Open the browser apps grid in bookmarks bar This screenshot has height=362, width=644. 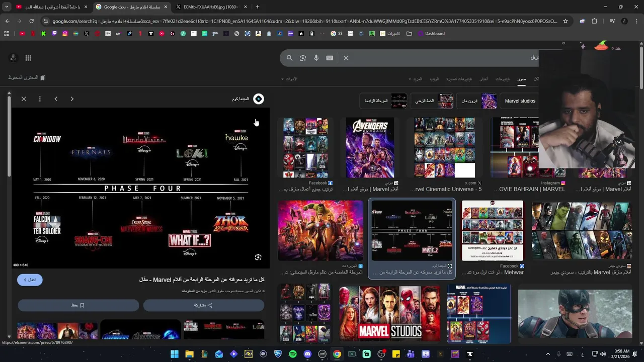coord(7,34)
